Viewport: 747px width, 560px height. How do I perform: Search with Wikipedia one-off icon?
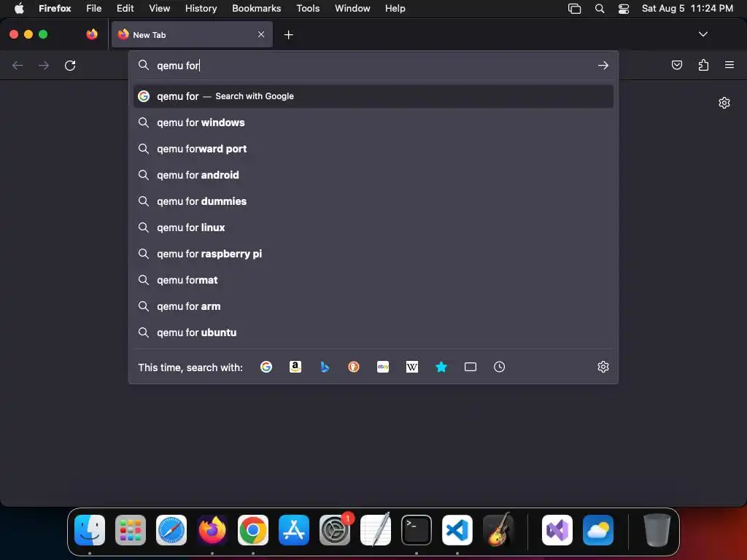[x=412, y=367]
